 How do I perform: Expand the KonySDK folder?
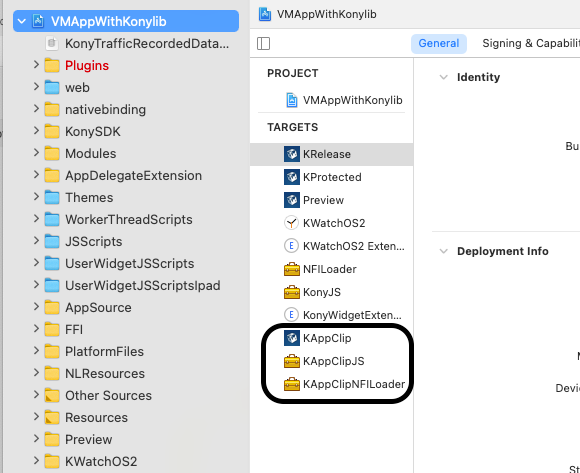pyautogui.click(x=36, y=131)
